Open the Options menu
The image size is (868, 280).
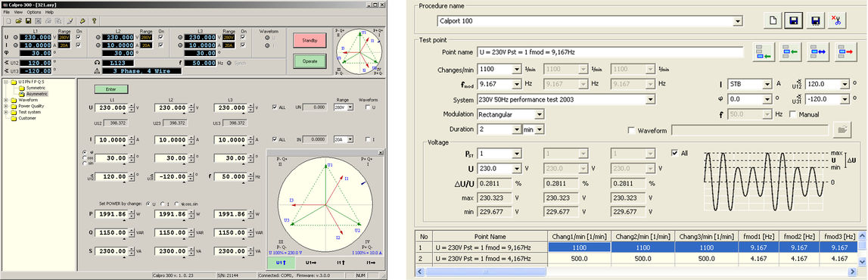34,12
